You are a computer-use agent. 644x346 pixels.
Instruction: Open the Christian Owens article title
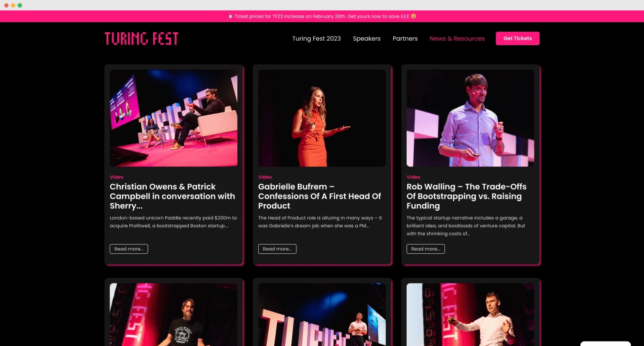pyautogui.click(x=172, y=196)
